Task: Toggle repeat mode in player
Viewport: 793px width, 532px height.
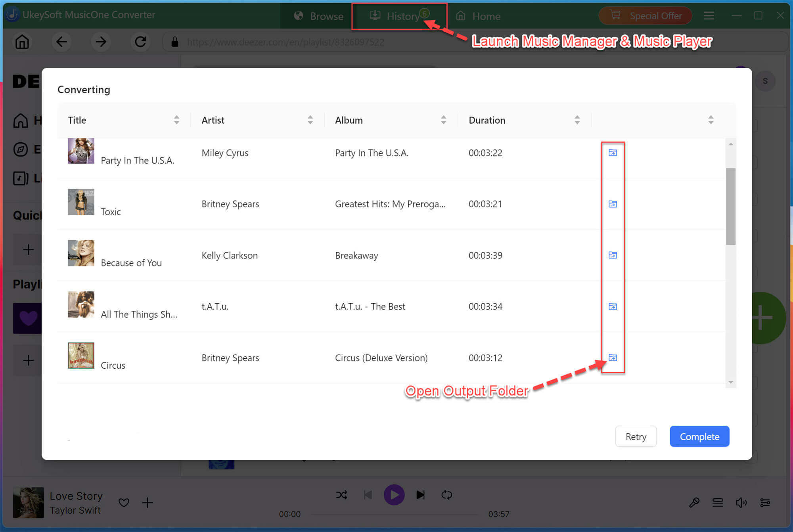Action: coord(447,495)
